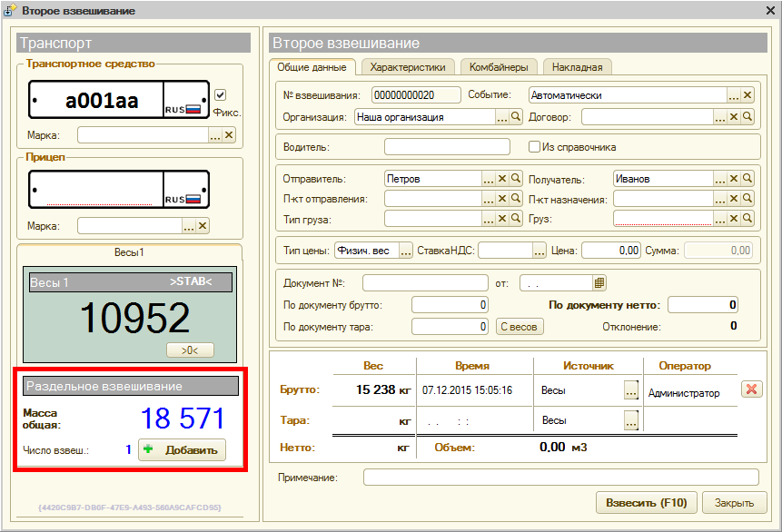
Task: Click the С весов button
Action: tap(520, 327)
